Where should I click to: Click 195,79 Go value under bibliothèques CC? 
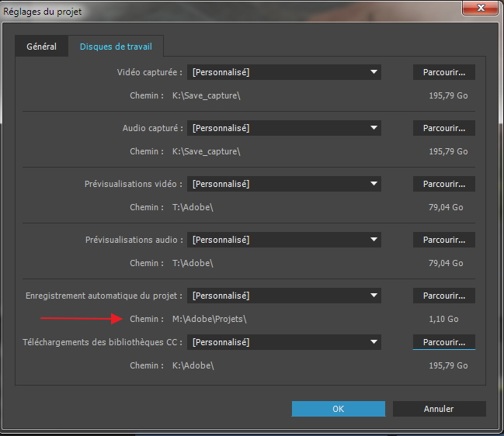(448, 365)
